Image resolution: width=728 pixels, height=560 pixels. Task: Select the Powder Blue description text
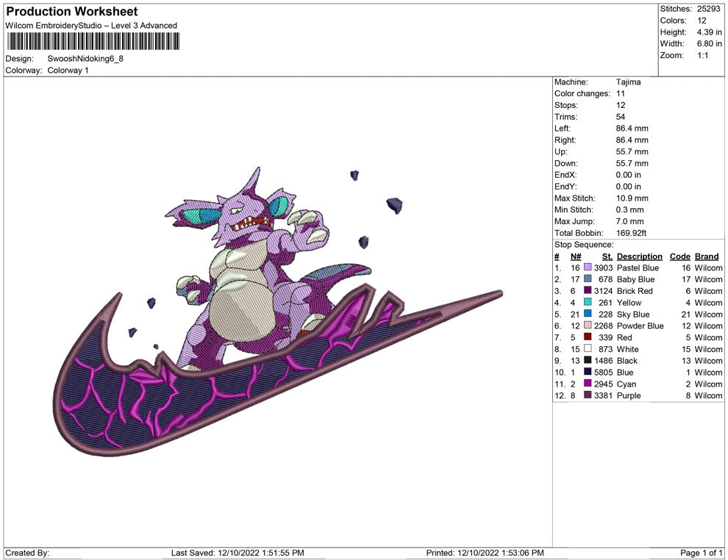(640, 326)
